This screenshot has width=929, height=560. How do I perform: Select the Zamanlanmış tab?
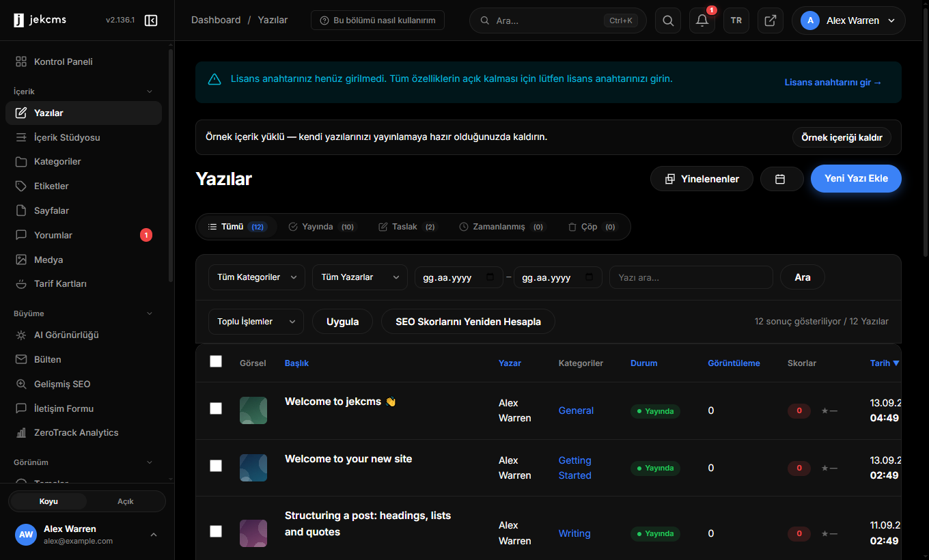coord(502,227)
